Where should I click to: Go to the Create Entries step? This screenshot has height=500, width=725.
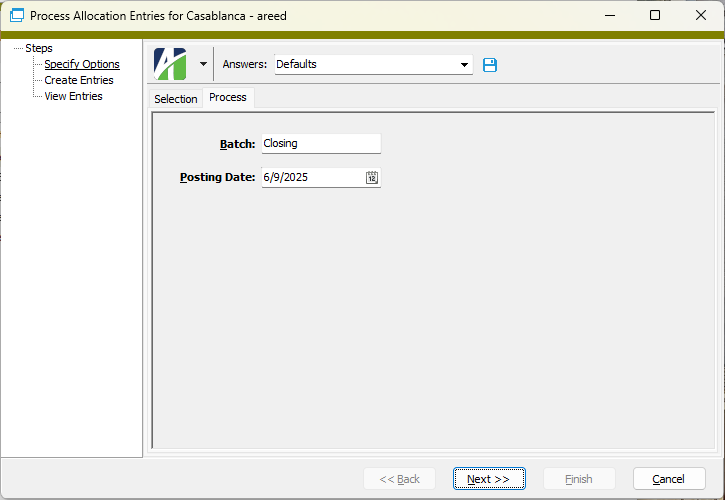[79, 80]
